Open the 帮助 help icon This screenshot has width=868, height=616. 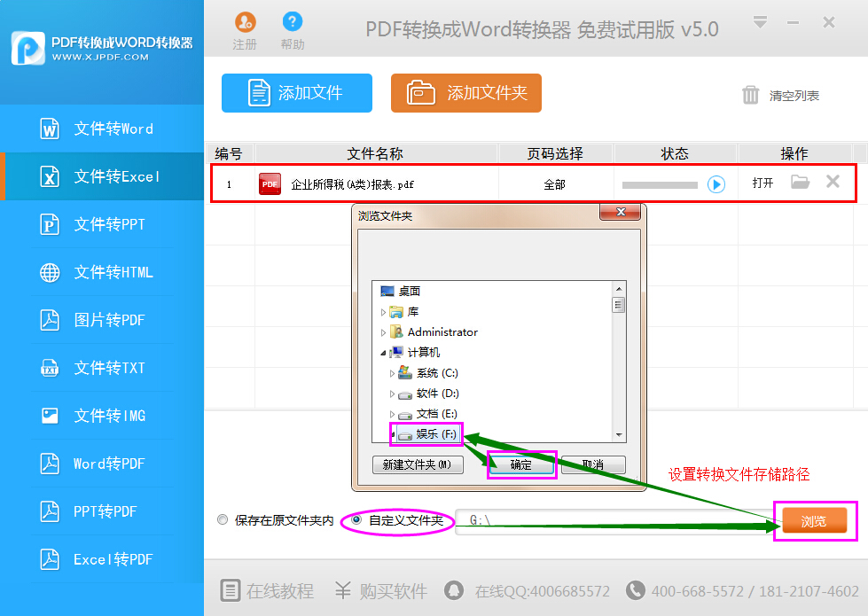[x=293, y=22]
